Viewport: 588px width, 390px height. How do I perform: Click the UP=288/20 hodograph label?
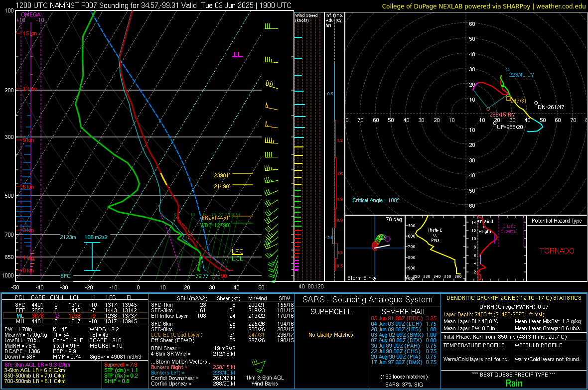[x=510, y=127]
